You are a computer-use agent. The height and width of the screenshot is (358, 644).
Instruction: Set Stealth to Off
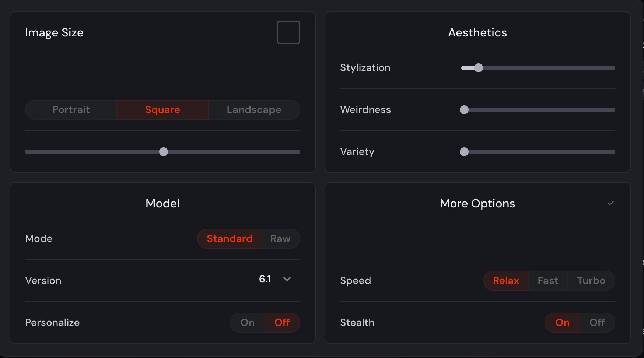tap(597, 323)
